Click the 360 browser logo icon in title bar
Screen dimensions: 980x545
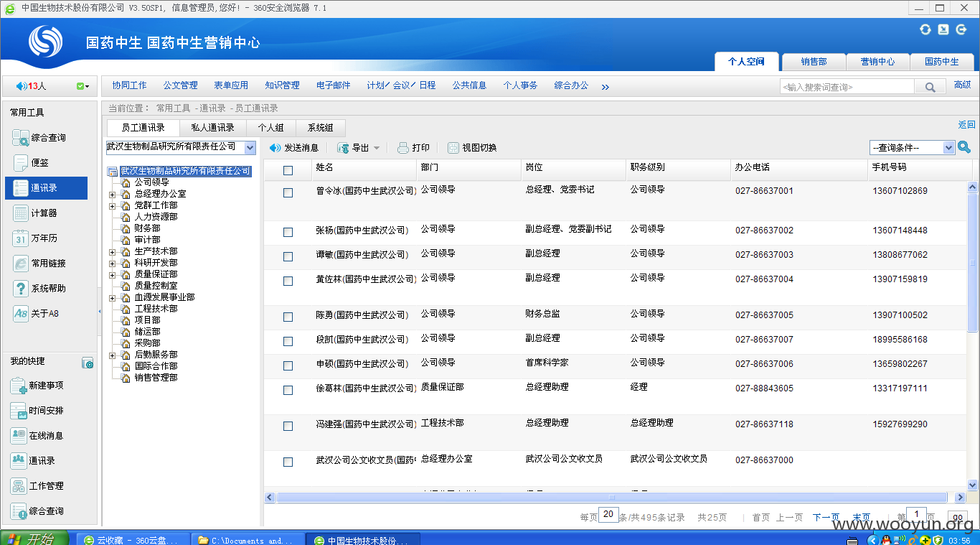click(9, 8)
